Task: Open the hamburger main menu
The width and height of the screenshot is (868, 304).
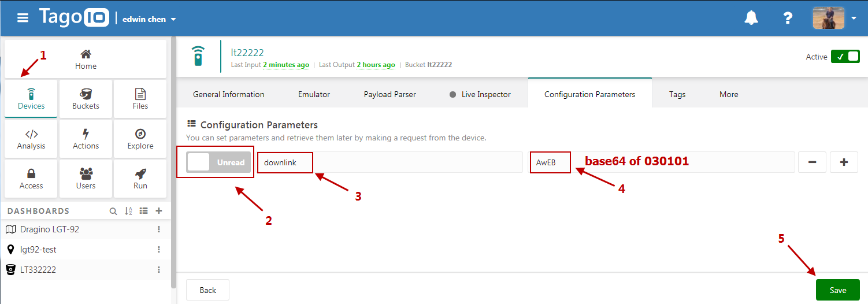Action: 23,18
